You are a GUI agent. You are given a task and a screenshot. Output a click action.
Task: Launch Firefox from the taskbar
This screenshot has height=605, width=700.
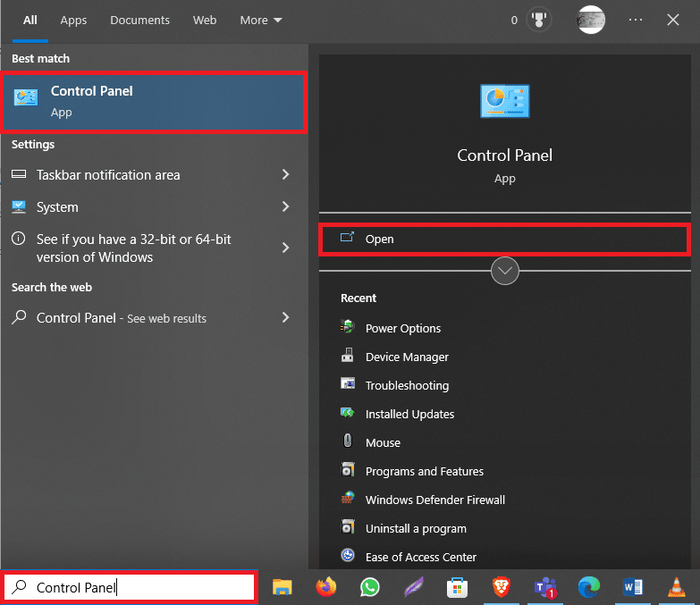click(x=326, y=587)
